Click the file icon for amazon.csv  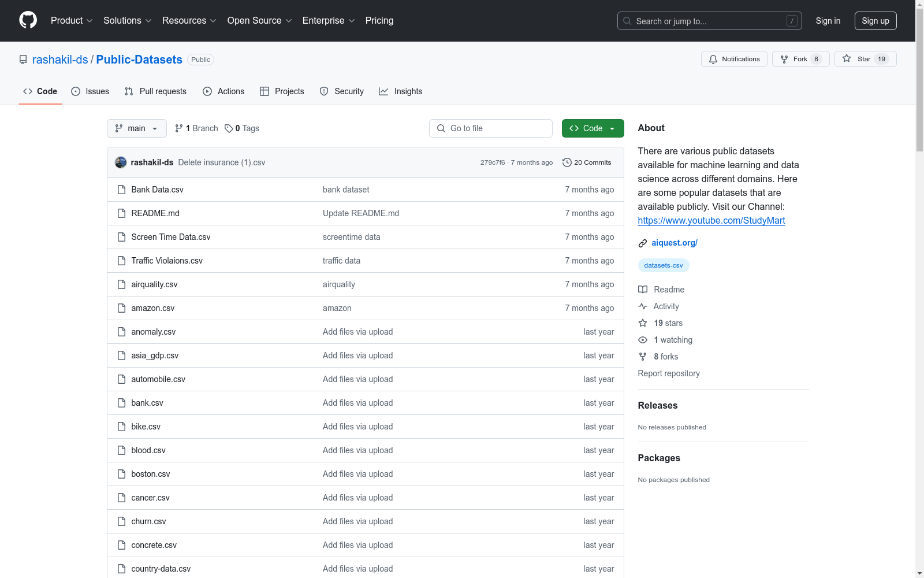tap(121, 308)
